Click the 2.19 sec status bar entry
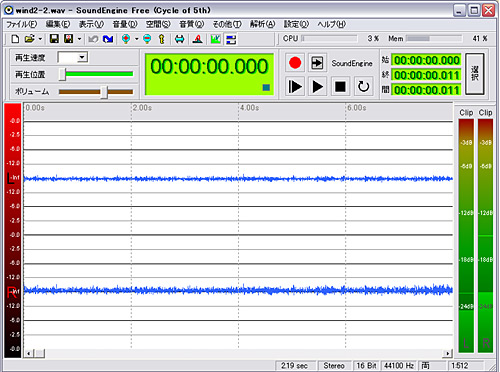This screenshot has height=372, width=500. pos(294,366)
